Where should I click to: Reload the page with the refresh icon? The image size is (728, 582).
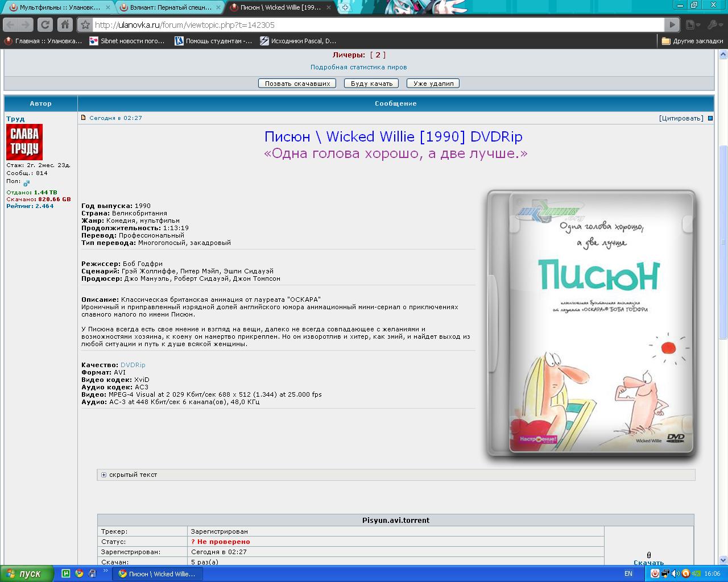pyautogui.click(x=44, y=24)
